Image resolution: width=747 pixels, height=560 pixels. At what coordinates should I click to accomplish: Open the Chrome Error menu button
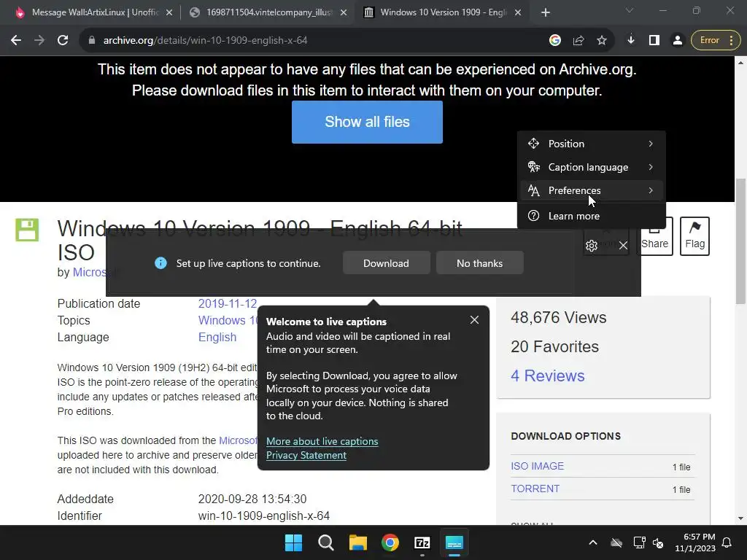[716, 41]
